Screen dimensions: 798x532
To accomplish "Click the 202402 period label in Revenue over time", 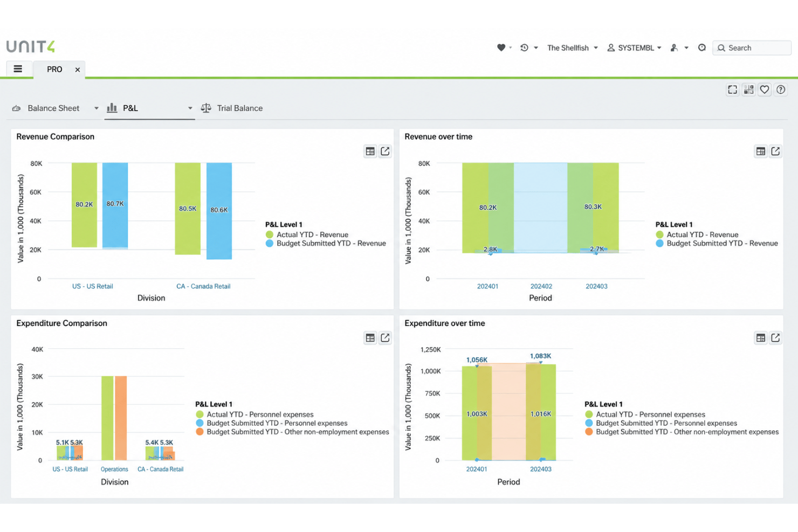I will click(x=541, y=286).
